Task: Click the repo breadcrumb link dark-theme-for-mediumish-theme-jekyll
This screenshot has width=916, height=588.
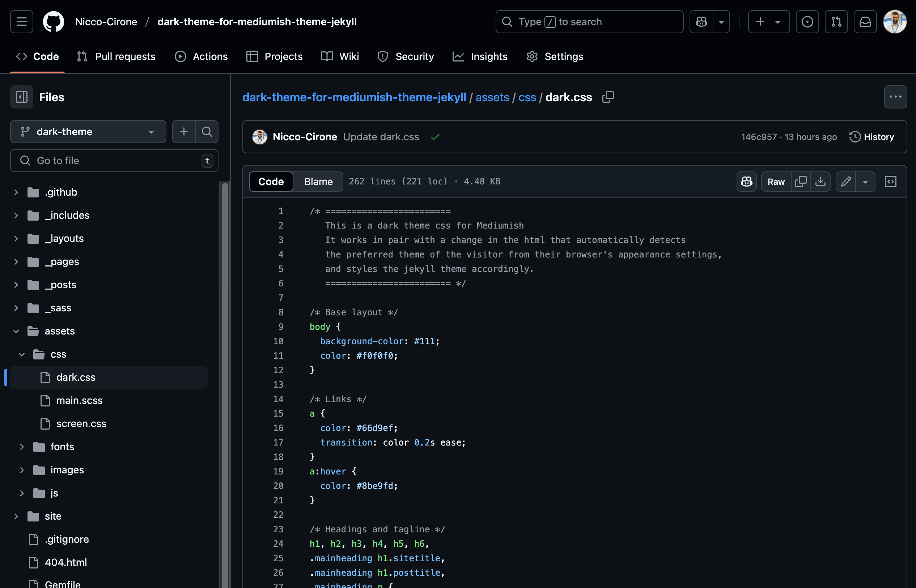Action: coord(354,97)
